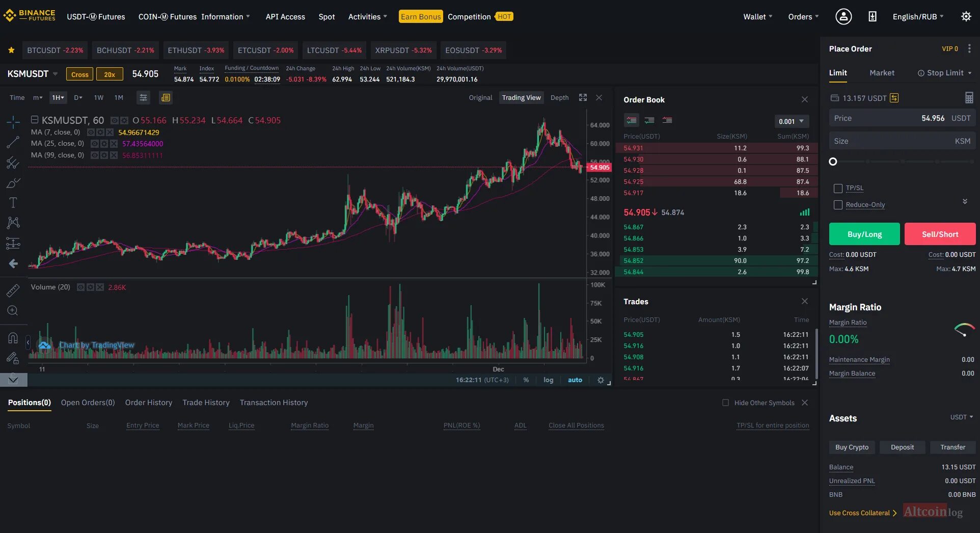Show only sell orders in order book

click(x=667, y=120)
